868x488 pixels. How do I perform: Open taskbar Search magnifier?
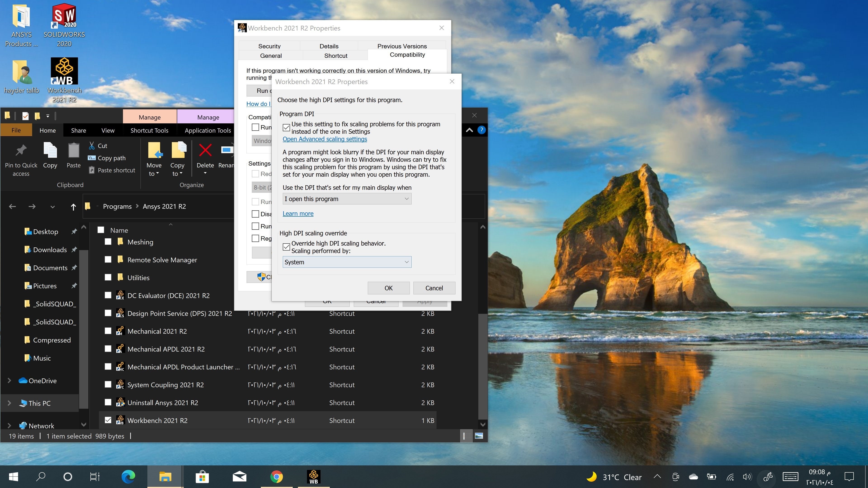[x=41, y=476]
